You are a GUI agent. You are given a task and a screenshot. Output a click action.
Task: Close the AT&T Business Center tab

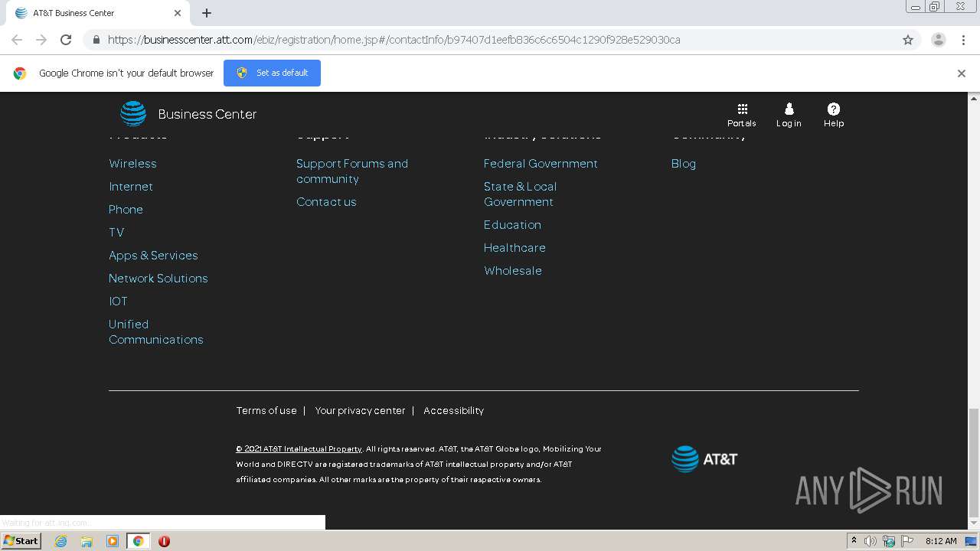click(x=178, y=13)
